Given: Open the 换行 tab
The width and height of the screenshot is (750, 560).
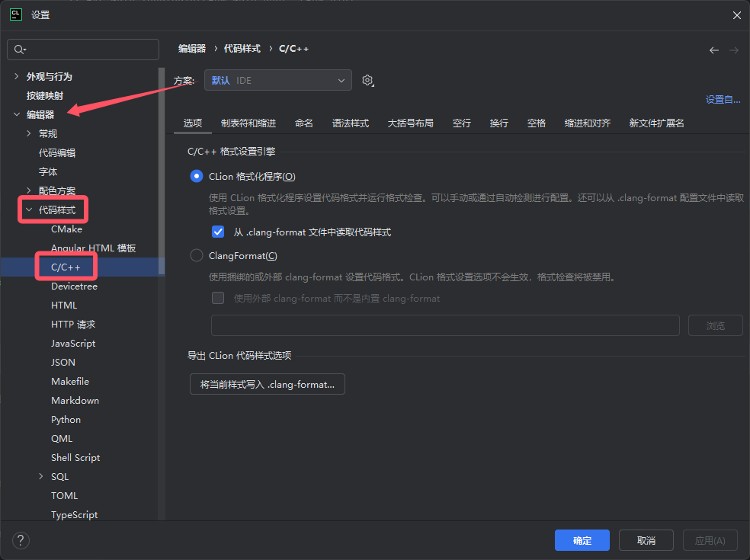Looking at the screenshot, I should pyautogui.click(x=499, y=123).
